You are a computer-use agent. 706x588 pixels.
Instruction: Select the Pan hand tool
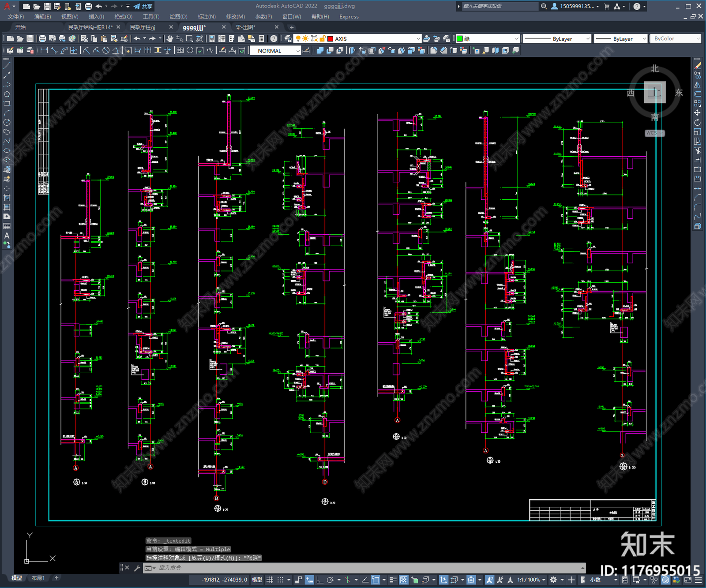tap(170, 39)
